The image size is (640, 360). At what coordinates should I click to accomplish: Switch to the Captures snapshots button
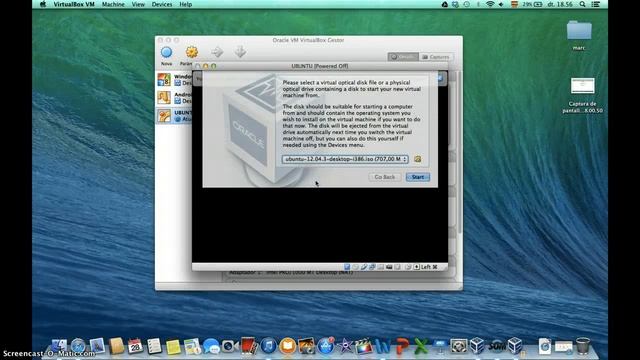[x=436, y=57]
